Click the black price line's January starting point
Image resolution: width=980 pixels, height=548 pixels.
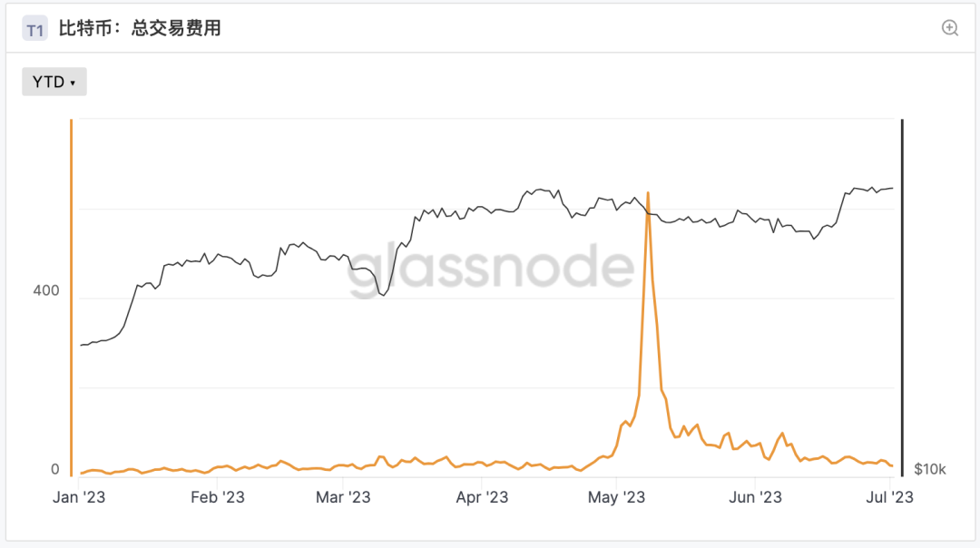tap(82, 345)
